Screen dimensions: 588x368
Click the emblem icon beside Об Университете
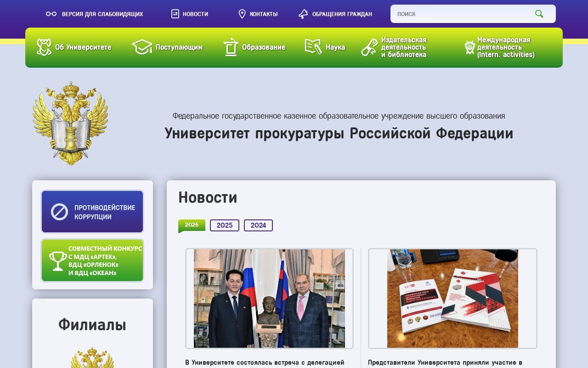pos(44,47)
